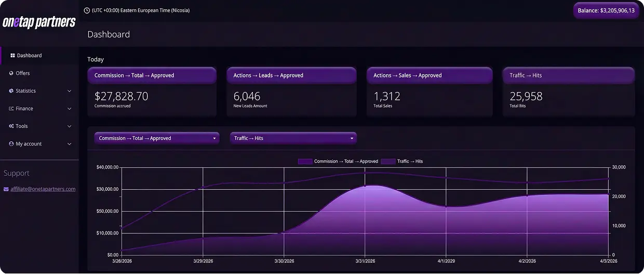644x274 pixels.
Task: Open the chart's Commission Total Approved dropdown
Action: pos(157,138)
